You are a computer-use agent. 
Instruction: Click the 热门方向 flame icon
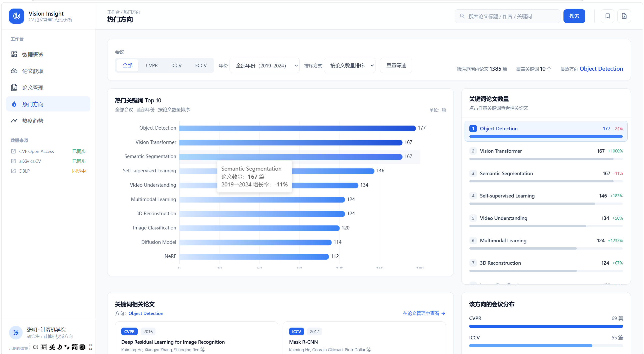[x=14, y=104]
